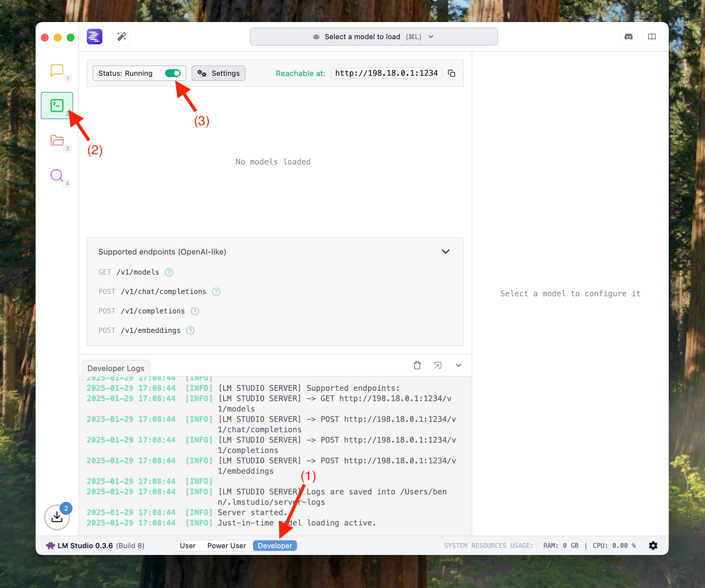Copy the server address to clipboard
Viewport: 705px width, 588px height.
pyautogui.click(x=452, y=73)
